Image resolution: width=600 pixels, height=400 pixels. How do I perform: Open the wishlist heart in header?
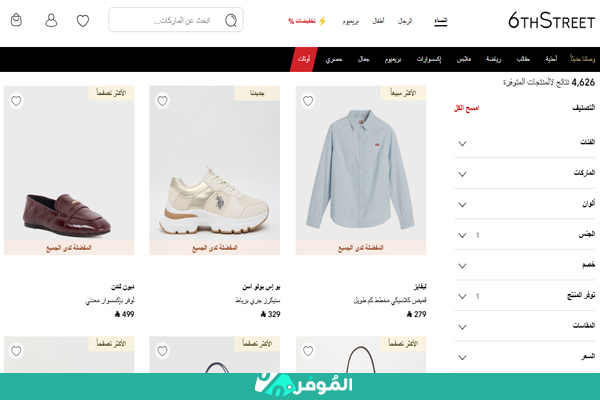pyautogui.click(x=83, y=20)
